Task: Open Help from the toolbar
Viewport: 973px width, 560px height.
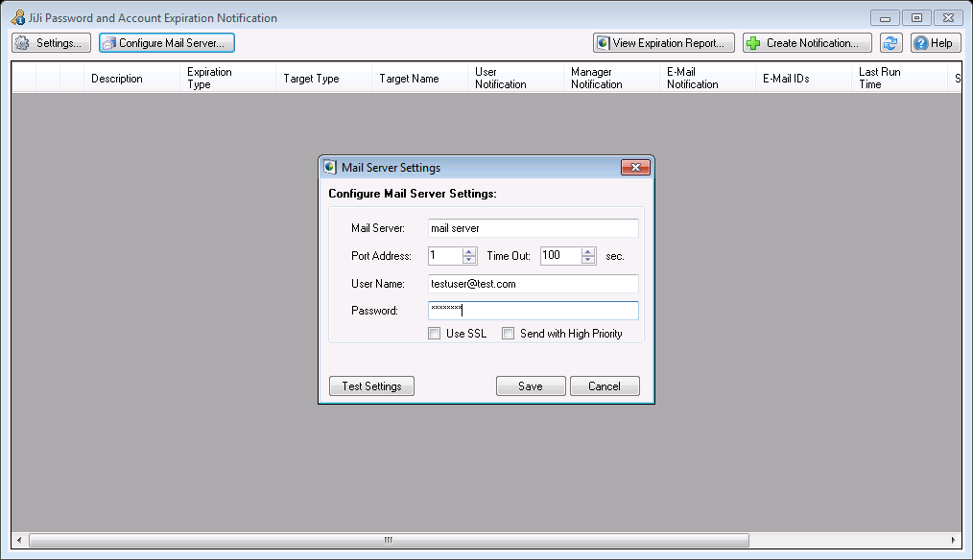Action: (936, 43)
